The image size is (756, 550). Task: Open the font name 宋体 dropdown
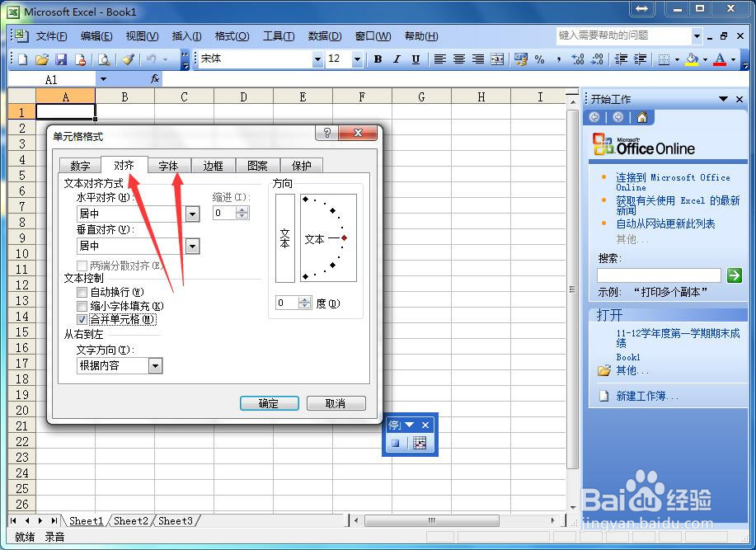coord(317,59)
